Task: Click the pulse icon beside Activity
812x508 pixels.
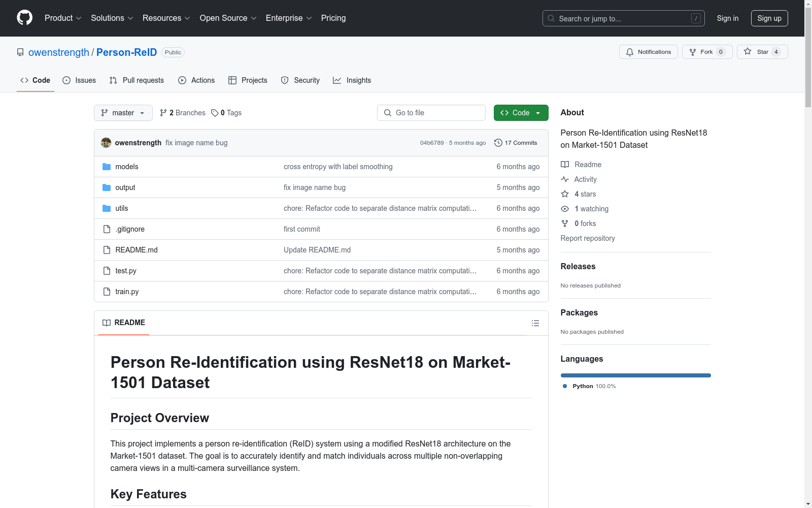Action: 565,179
